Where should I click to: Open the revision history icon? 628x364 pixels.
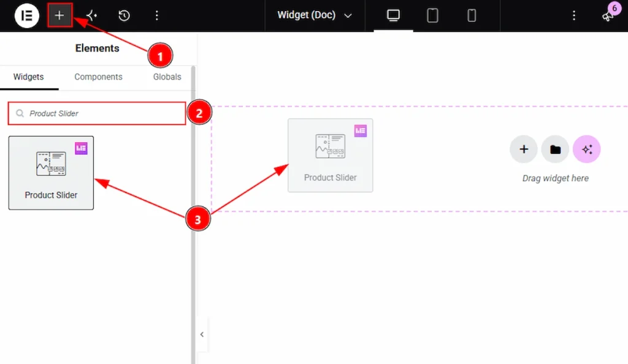click(x=124, y=15)
